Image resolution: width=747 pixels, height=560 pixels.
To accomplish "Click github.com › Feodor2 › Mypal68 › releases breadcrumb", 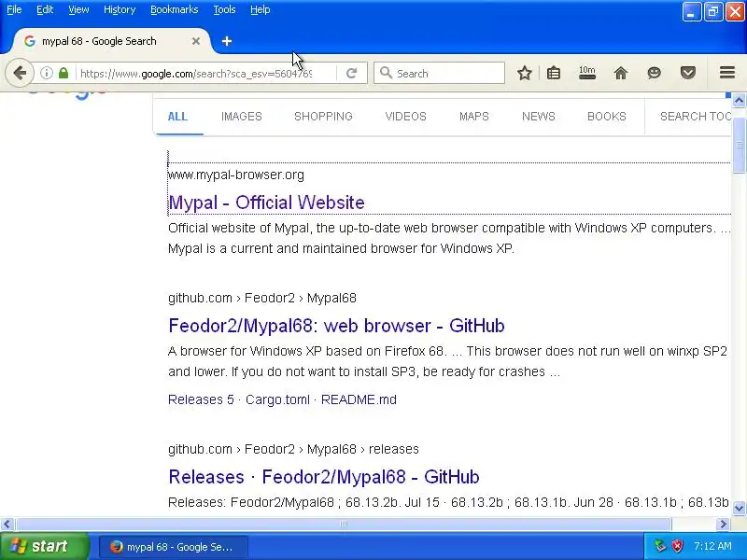I will pos(293,449).
